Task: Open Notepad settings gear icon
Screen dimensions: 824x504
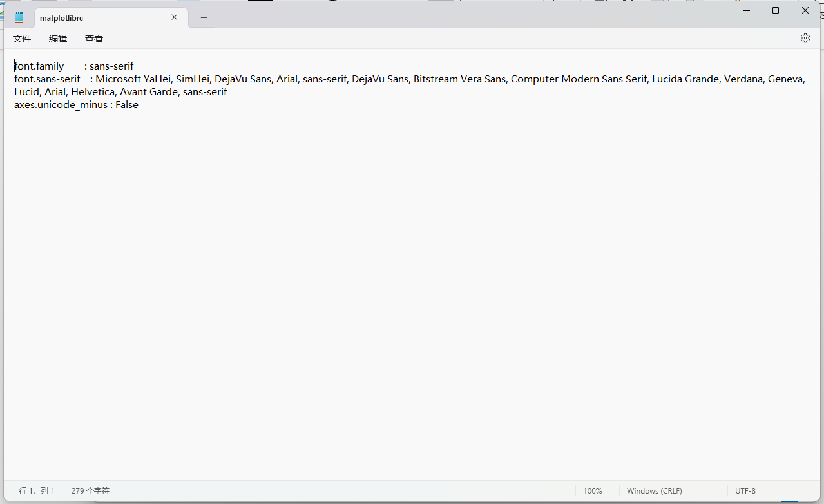Action: pyautogui.click(x=805, y=38)
